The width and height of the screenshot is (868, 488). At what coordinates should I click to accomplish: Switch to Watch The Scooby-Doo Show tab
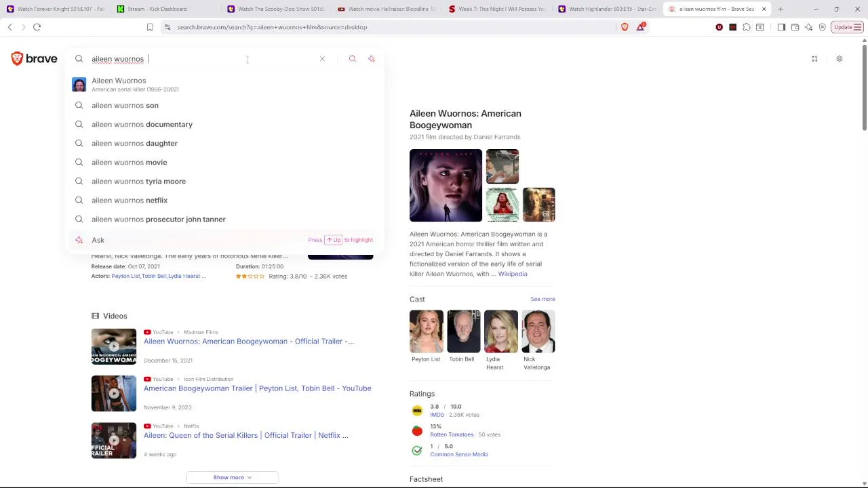(277, 9)
